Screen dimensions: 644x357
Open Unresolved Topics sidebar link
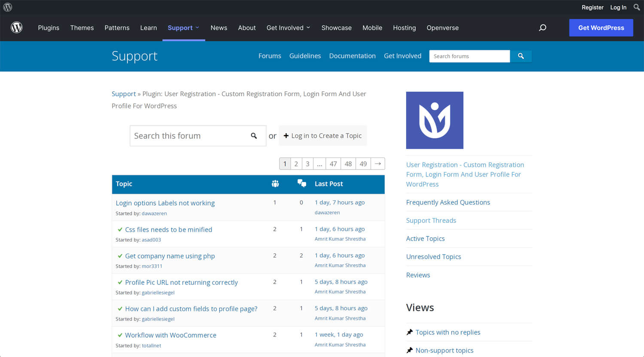pyautogui.click(x=434, y=257)
